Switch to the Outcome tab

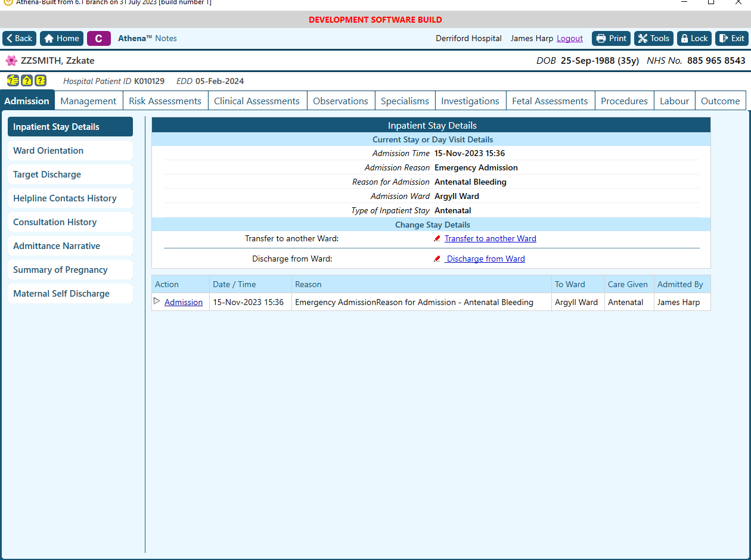[x=721, y=101]
